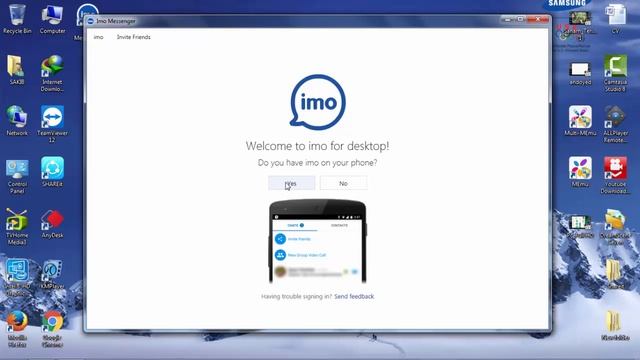Select the TVHome Media3 icon
Viewport: 640px width, 360px height.
17,227
